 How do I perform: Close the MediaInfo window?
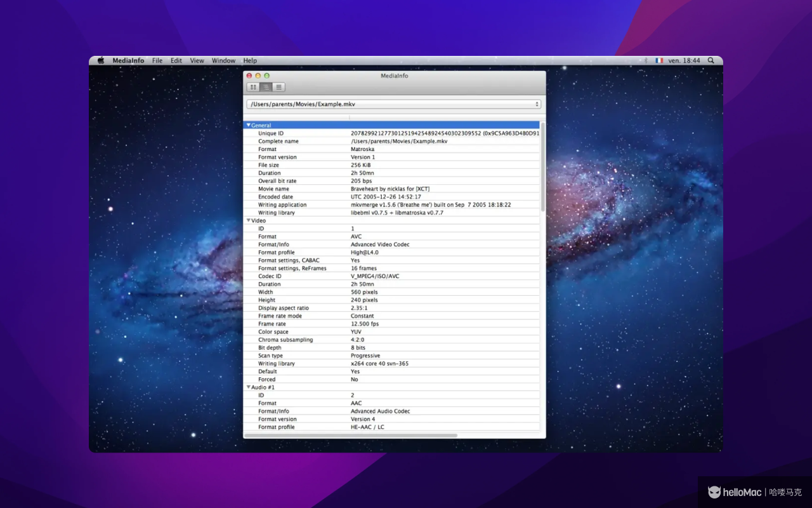[249, 76]
